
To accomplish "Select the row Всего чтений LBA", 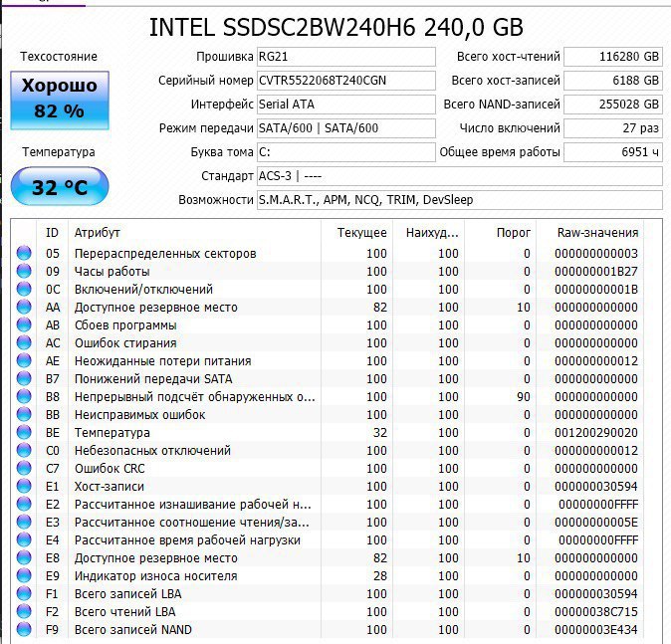I will (328, 612).
